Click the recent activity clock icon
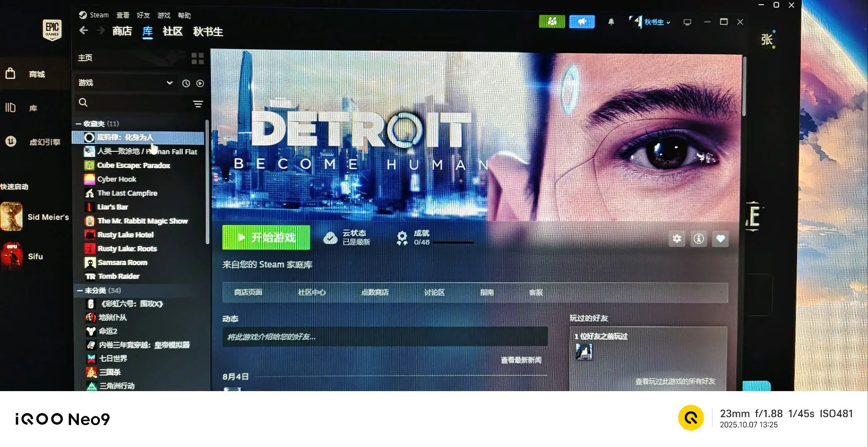 click(186, 84)
